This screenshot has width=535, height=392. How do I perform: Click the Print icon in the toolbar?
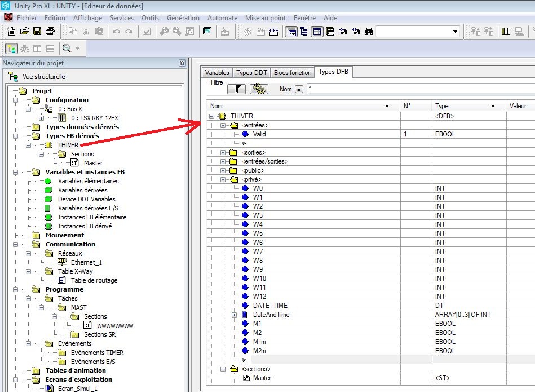coord(50,32)
